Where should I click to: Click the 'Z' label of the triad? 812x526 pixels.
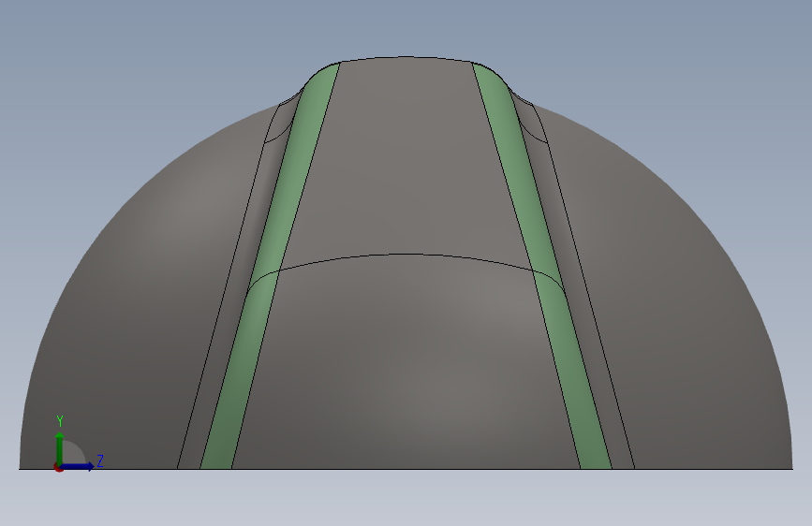pos(100,460)
